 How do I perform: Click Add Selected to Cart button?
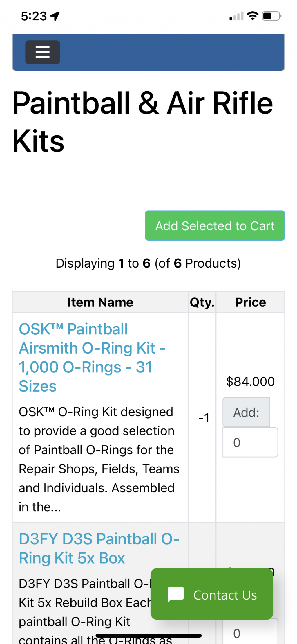point(215,225)
